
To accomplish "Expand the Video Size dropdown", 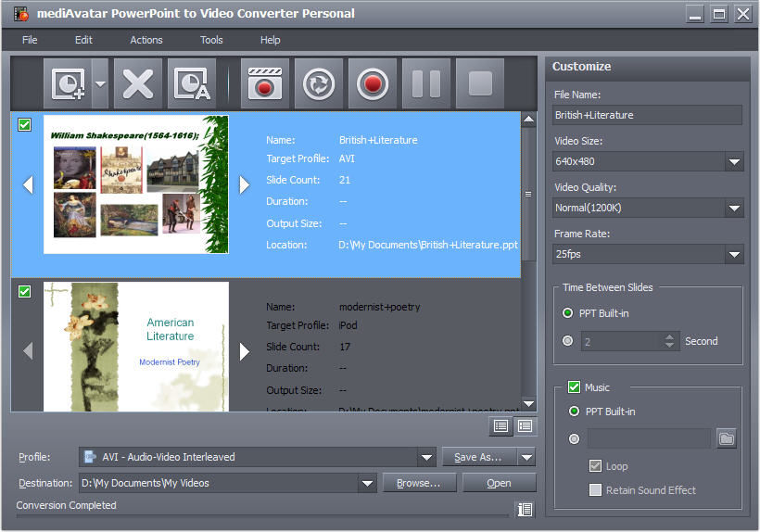I will (x=734, y=161).
